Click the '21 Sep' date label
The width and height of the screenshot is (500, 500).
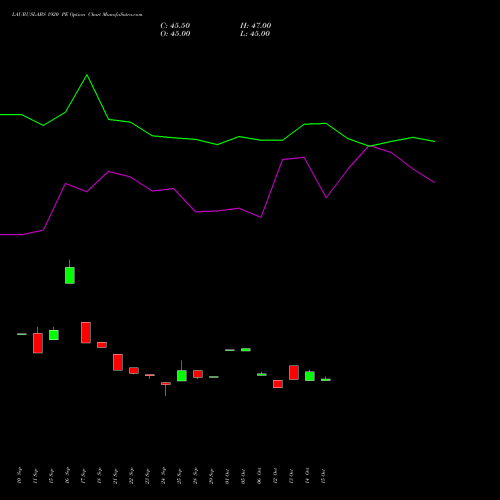coord(115,475)
